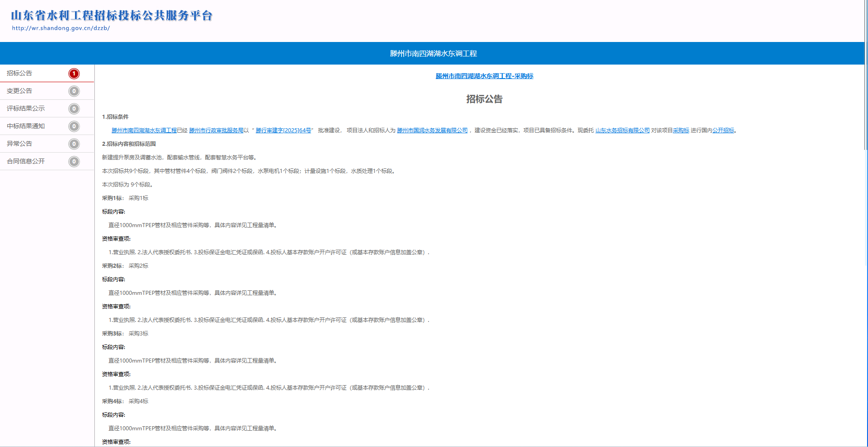Switch to the 变更公告 section

tap(19, 91)
